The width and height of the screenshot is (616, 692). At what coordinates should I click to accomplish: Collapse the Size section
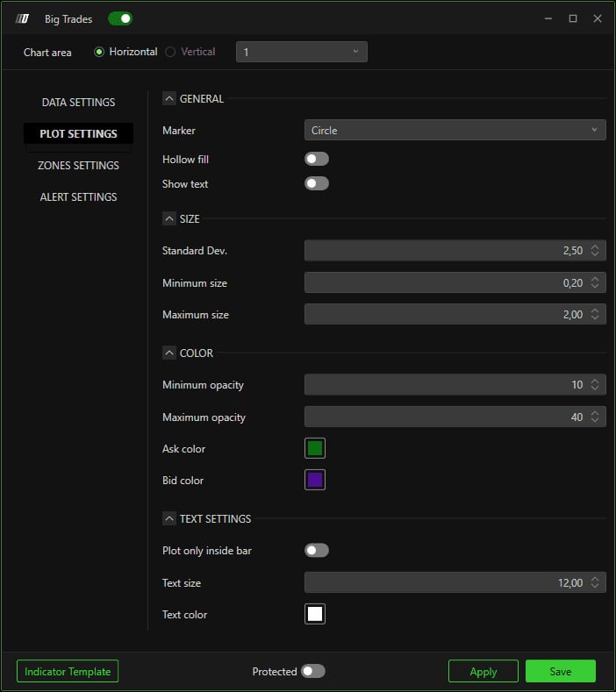pyautogui.click(x=169, y=218)
